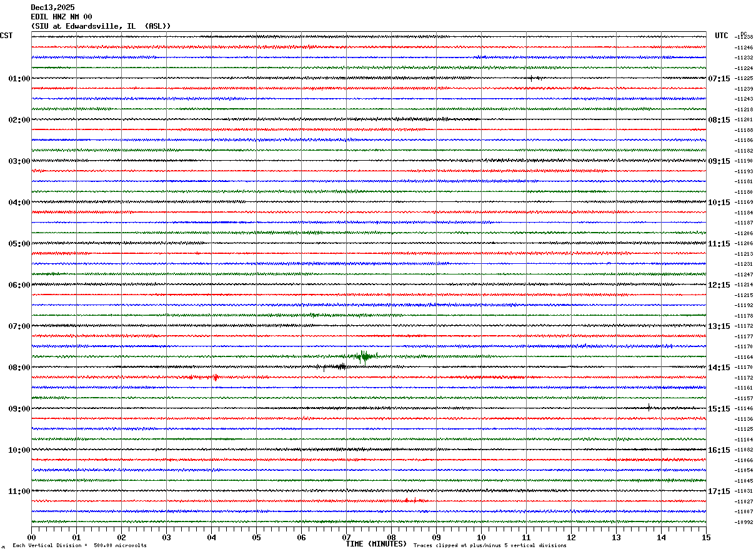Viewport: 756px width, 554px height.
Task: Click minute 07 on the time axis
Action: pos(346,537)
